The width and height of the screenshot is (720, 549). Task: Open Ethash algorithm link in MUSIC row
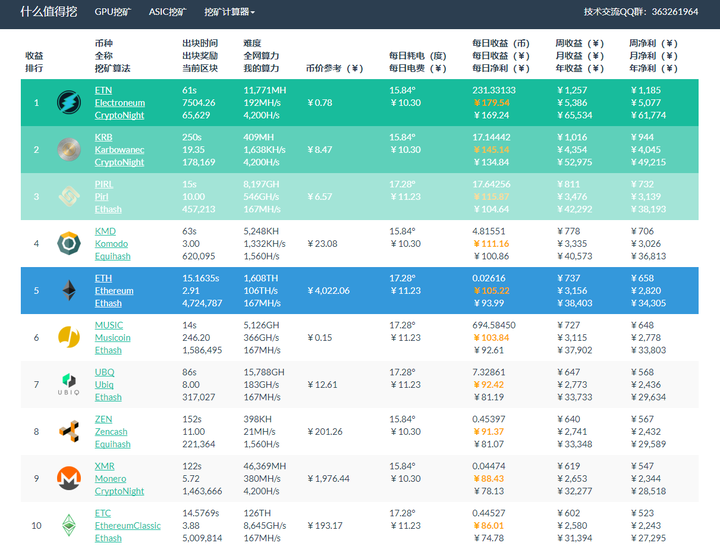click(x=108, y=350)
